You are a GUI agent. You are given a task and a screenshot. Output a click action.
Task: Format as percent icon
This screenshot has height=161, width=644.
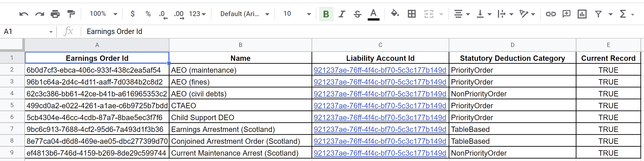pos(148,14)
